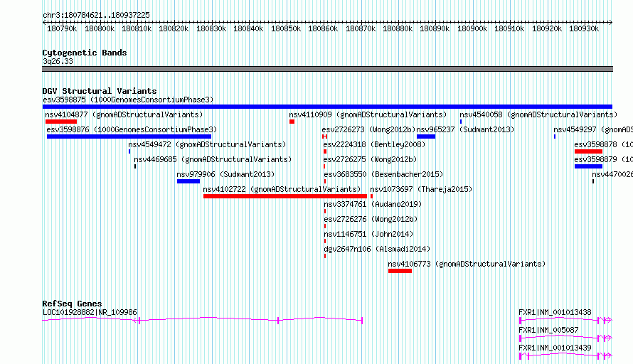Click the RefSeq Genes track title
This screenshot has width=633, height=364.
pyautogui.click(x=72, y=304)
